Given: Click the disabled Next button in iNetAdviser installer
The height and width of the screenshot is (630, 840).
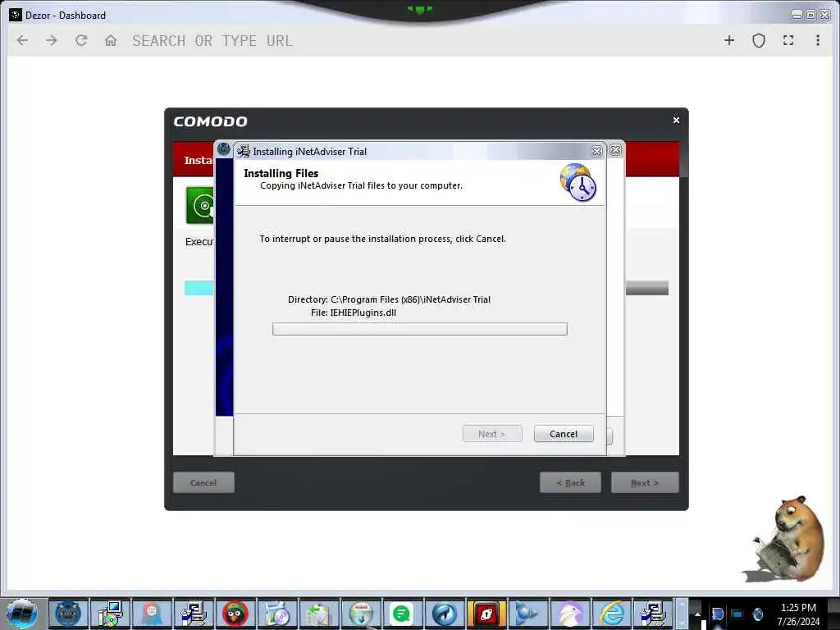Looking at the screenshot, I should (x=492, y=434).
